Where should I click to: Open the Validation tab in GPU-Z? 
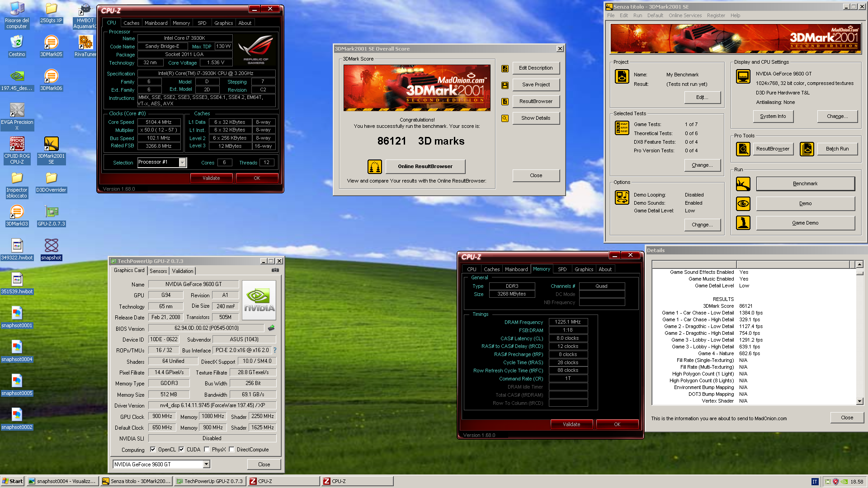[x=183, y=271]
